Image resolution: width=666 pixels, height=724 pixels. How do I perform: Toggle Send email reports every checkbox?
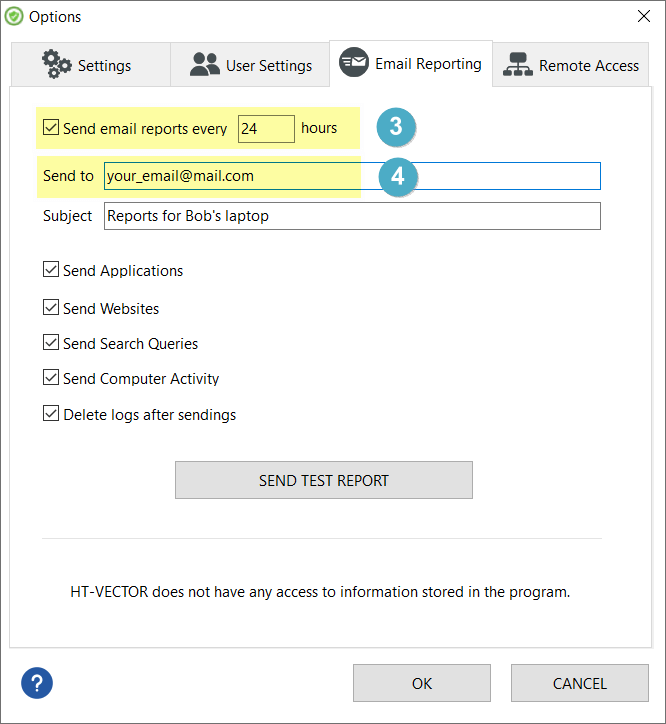click(51, 127)
